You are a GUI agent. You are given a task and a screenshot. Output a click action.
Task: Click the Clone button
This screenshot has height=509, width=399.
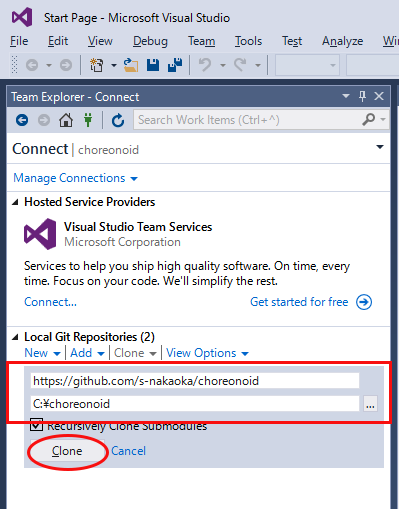67,451
